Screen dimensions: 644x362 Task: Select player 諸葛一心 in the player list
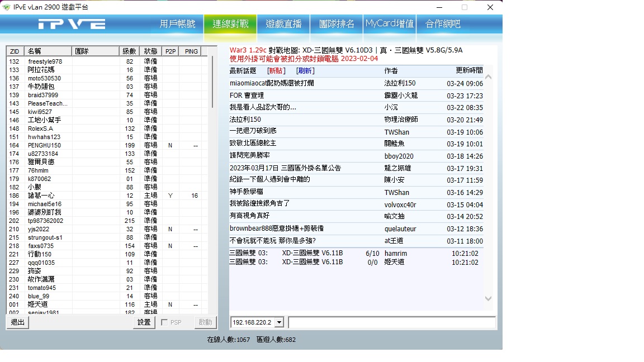pyautogui.click(x=41, y=196)
